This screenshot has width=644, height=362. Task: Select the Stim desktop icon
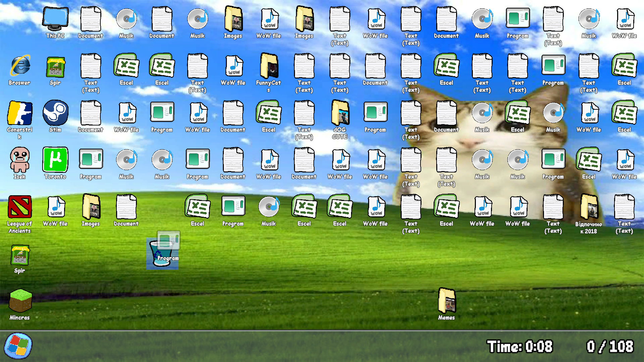pyautogui.click(x=55, y=116)
